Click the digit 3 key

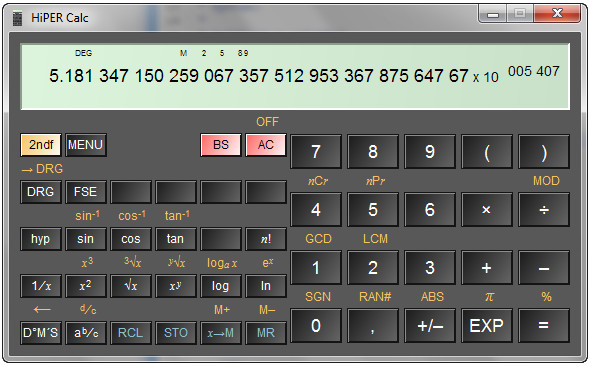pyautogui.click(x=430, y=268)
